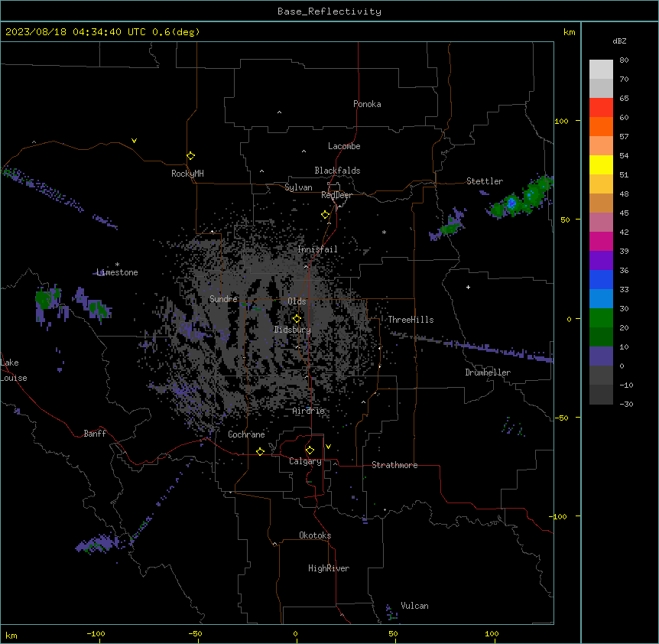
Task: Select the Airdrie city label
Action: tap(309, 411)
